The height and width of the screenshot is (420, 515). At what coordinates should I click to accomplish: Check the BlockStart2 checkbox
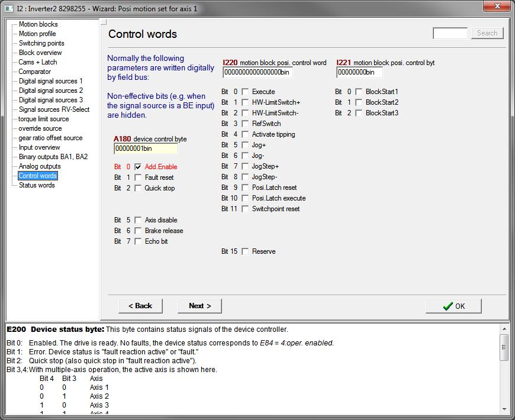coord(359,102)
